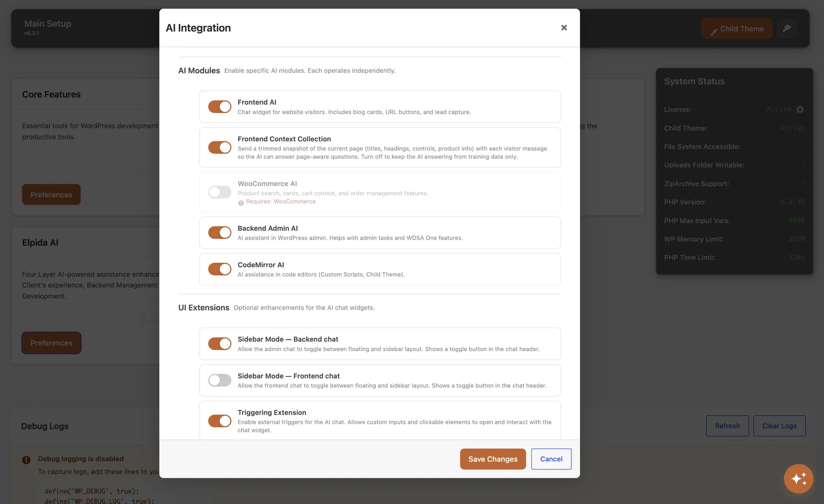
Task: Click the 'System Status' panel heading
Action: (694, 81)
